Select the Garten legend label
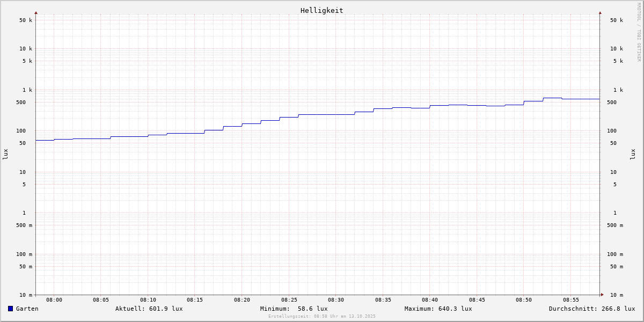 [27, 309]
